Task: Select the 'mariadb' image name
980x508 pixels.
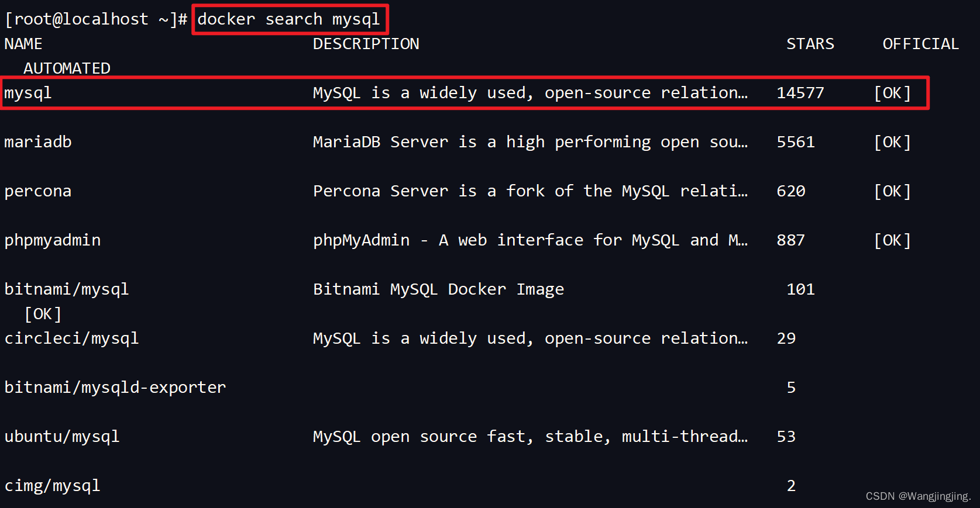Action: (x=38, y=142)
